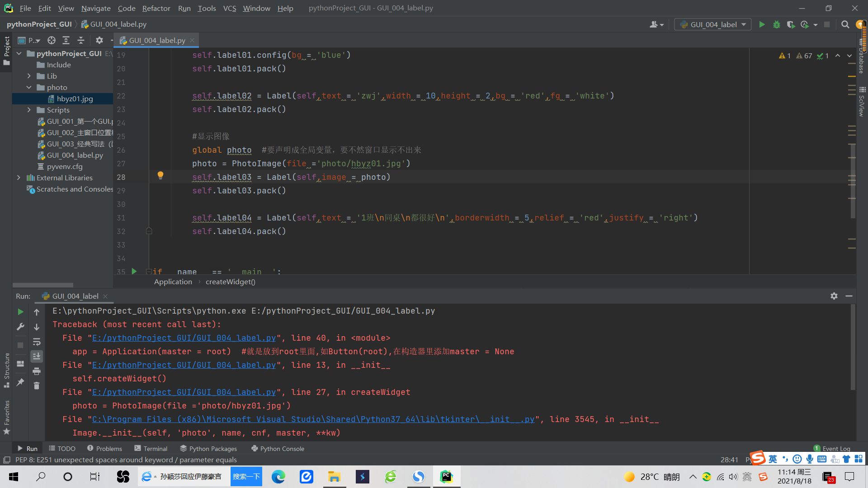Clear all console output with the trash icon
Viewport: 868px width, 488px height.
pyautogui.click(x=37, y=385)
